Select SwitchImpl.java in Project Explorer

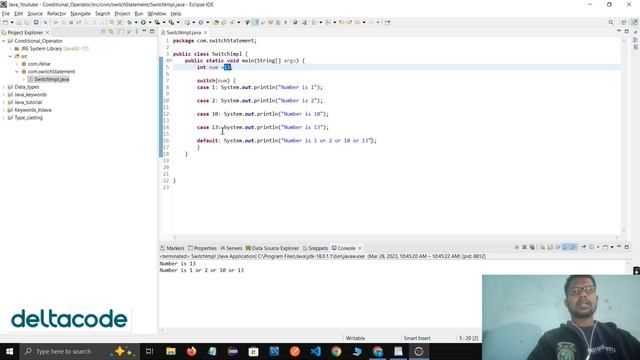tap(51, 79)
